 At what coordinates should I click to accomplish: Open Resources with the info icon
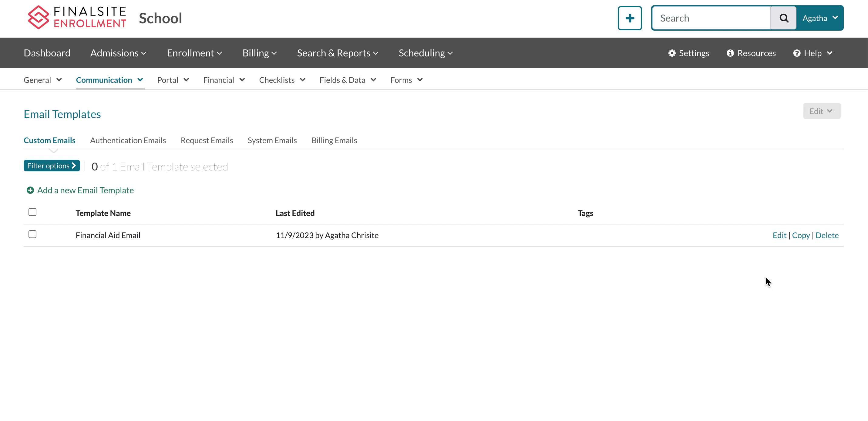pos(730,53)
